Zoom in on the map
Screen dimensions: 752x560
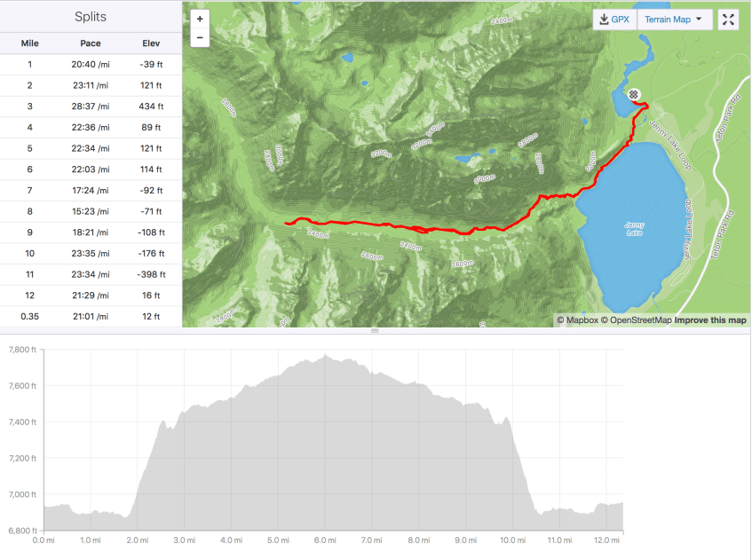point(200,19)
